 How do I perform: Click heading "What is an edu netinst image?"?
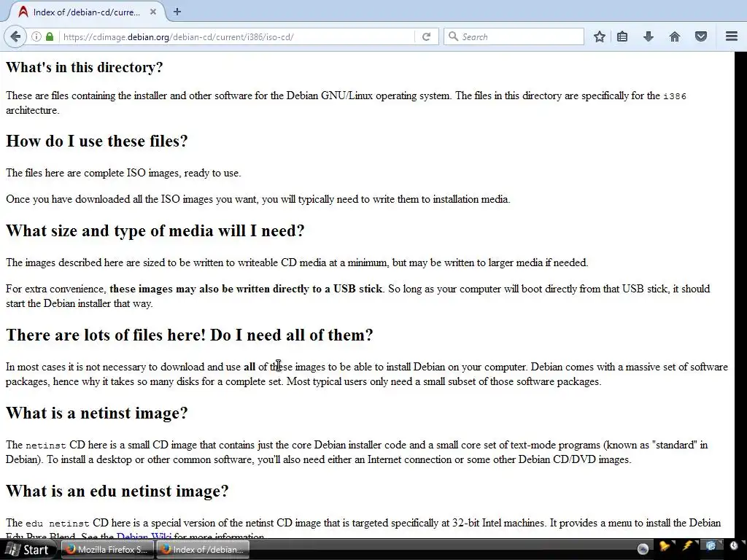point(117,491)
